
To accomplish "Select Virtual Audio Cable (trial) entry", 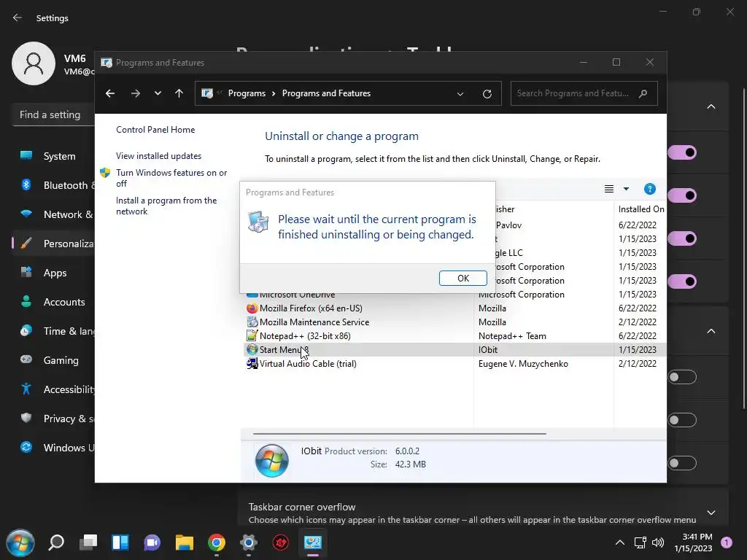I will [x=455, y=363].
